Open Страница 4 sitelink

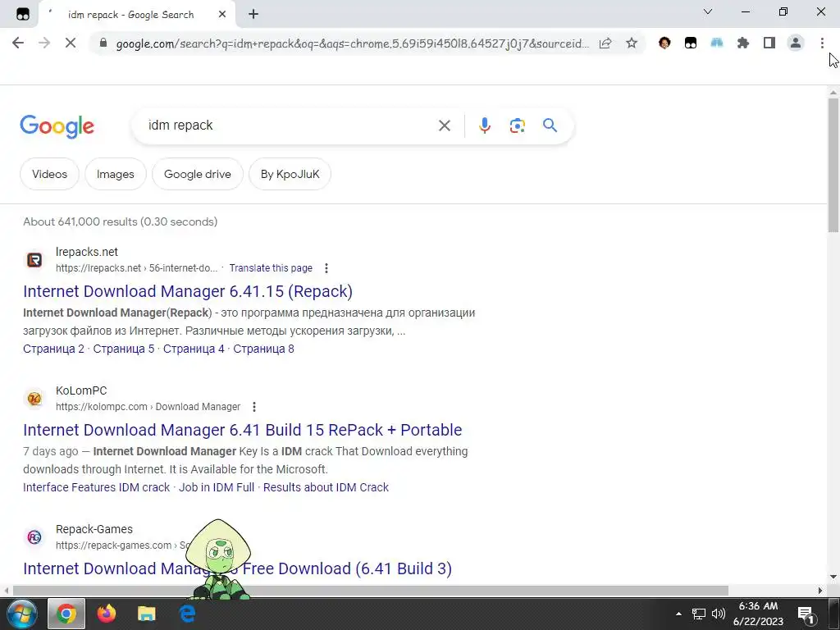[x=194, y=349]
